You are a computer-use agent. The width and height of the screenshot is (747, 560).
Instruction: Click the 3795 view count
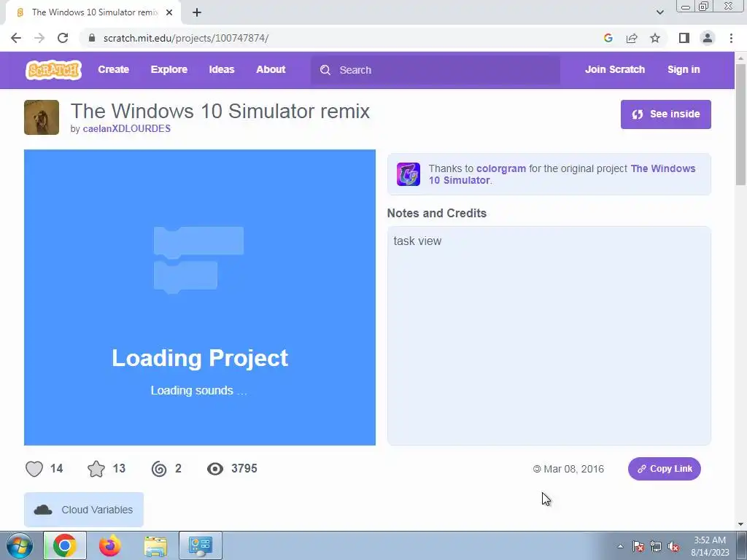[x=244, y=469]
